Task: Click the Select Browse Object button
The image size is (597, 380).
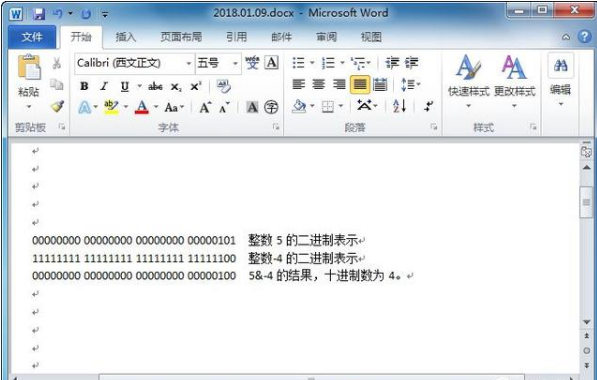Action: tap(587, 351)
